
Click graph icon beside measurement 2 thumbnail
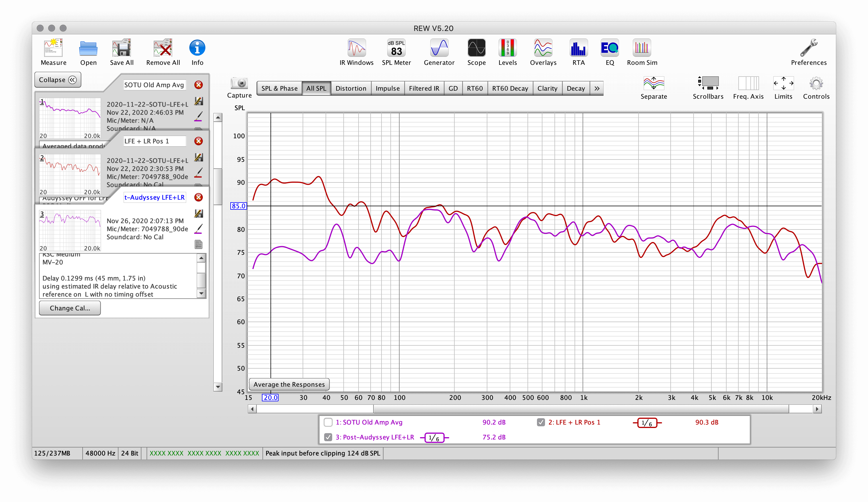[198, 157]
